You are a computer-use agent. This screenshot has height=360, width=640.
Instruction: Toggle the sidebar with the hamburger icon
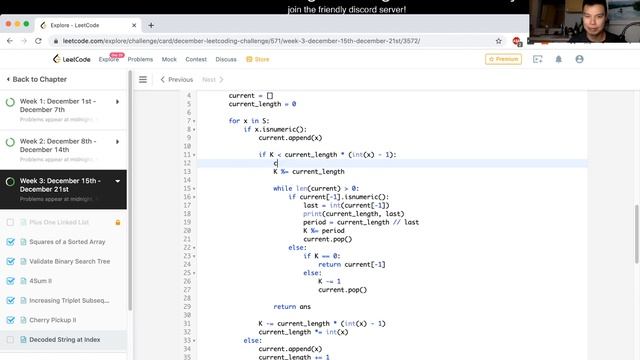(x=143, y=79)
